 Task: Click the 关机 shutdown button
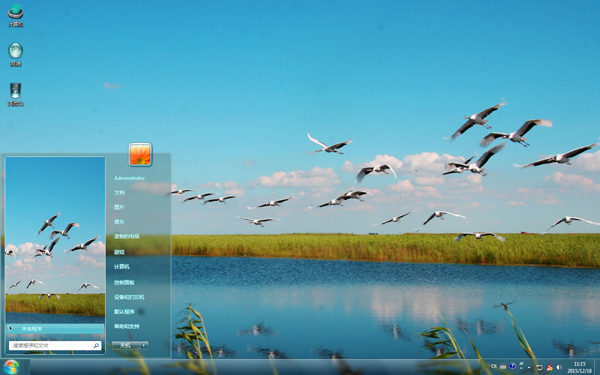[x=126, y=346]
